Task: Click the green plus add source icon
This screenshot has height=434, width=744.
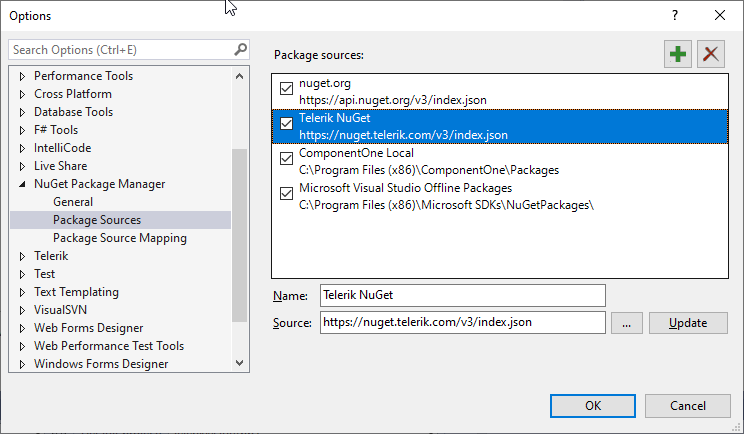Action: [678, 54]
